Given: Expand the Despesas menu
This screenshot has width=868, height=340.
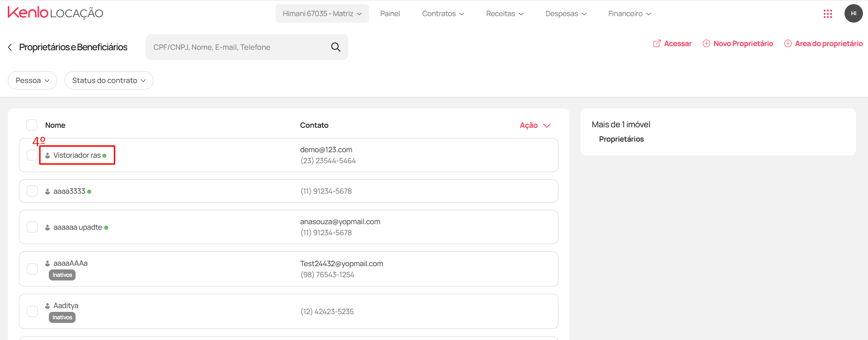Looking at the screenshot, I should point(566,14).
